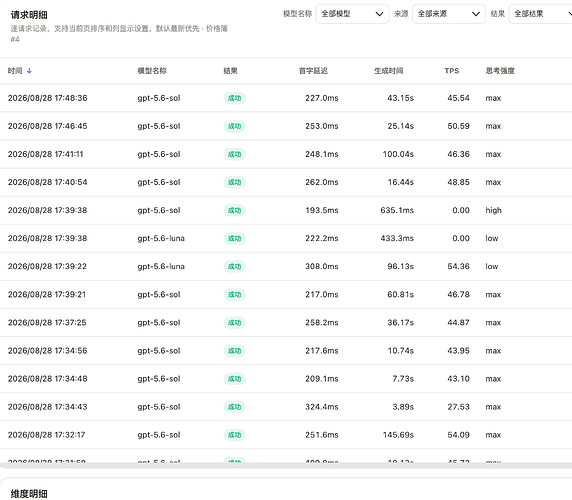This screenshot has height=500, width=572.
Task: Select the 首字延迟 column header
Action: [313, 71]
